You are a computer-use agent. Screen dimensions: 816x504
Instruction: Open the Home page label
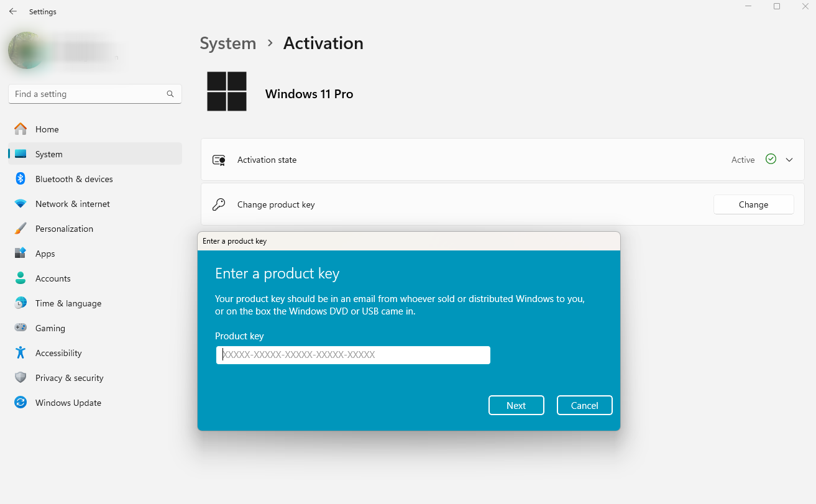[x=47, y=129]
